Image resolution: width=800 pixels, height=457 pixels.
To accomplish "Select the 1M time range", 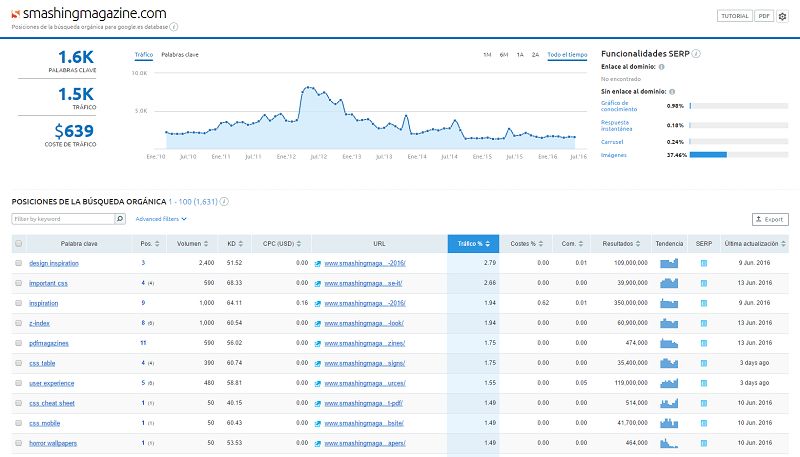I will [487, 55].
